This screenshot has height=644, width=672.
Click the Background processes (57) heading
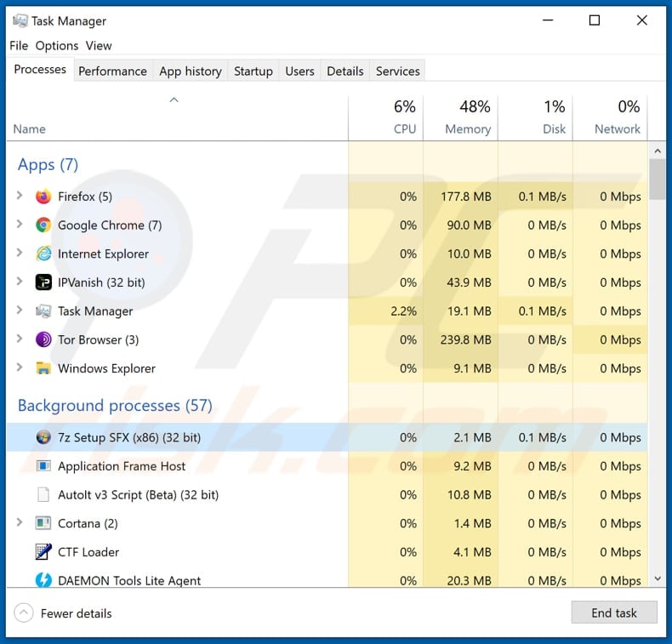[x=115, y=405]
